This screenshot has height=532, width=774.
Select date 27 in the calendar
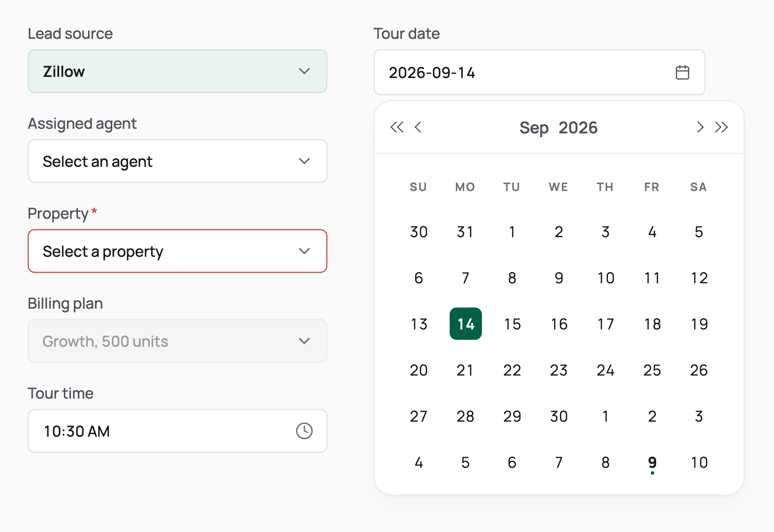[419, 416]
